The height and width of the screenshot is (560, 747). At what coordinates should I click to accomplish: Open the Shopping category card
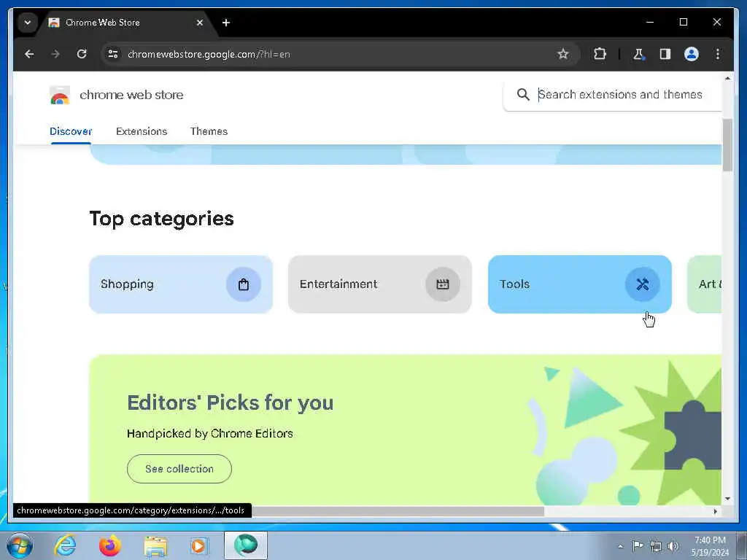click(x=181, y=284)
